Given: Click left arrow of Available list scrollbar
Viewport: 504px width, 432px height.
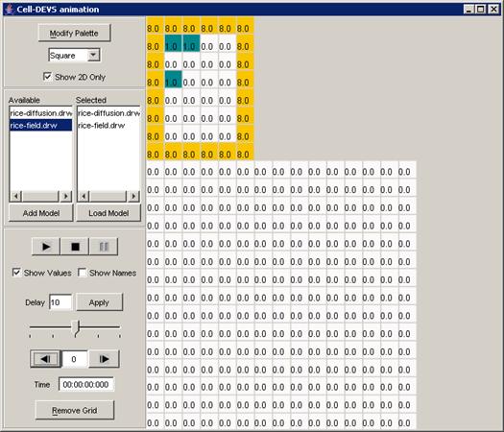Looking at the screenshot, I should (x=15, y=196).
